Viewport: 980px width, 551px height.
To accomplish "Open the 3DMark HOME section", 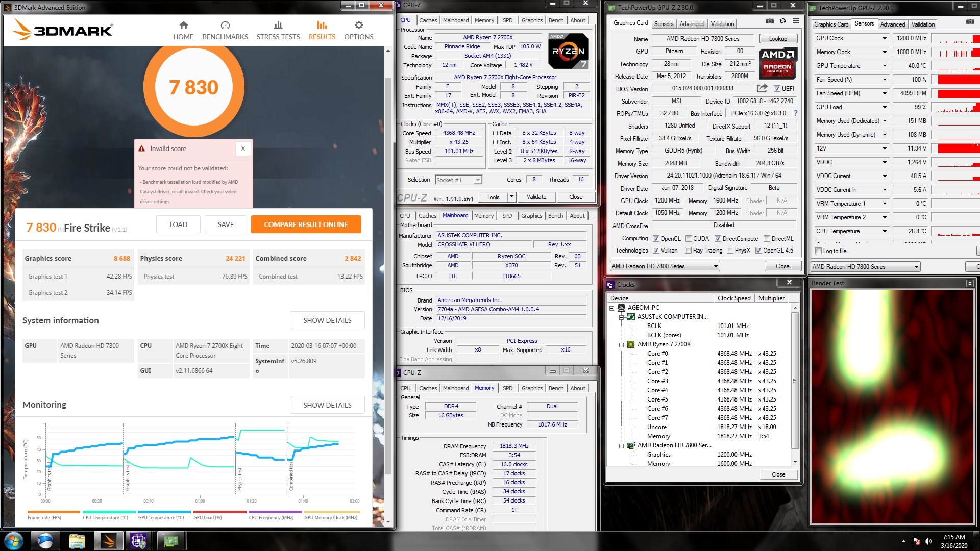I will [x=183, y=31].
